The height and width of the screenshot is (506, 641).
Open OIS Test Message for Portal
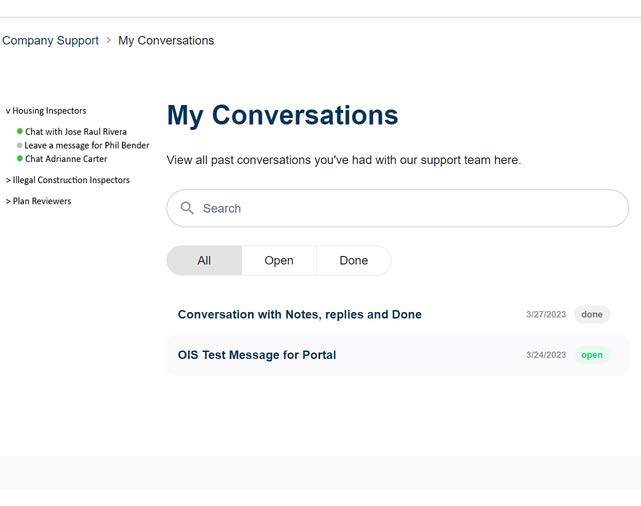[x=257, y=355]
